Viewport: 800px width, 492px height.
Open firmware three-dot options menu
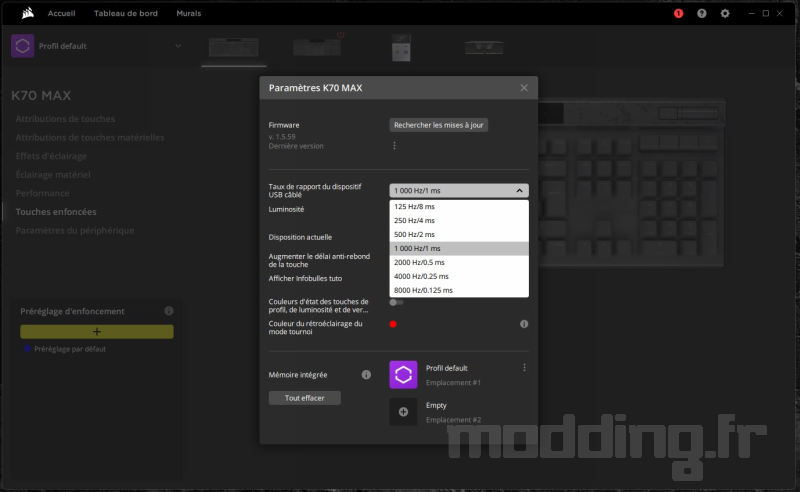[x=394, y=146]
